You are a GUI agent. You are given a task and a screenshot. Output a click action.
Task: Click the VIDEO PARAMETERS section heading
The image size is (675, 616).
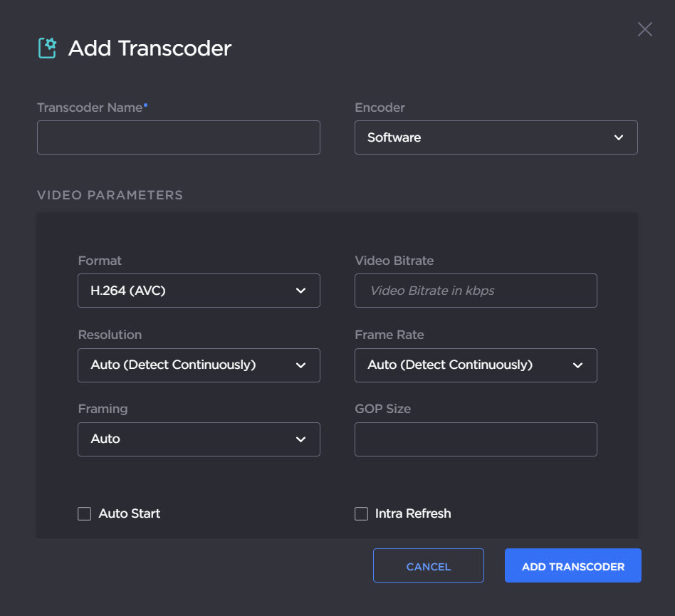click(x=110, y=194)
